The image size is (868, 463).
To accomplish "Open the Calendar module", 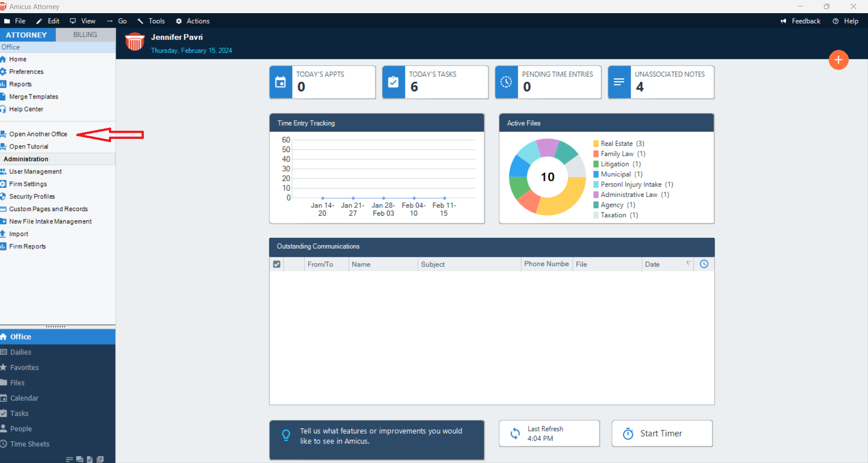I will click(x=58, y=398).
